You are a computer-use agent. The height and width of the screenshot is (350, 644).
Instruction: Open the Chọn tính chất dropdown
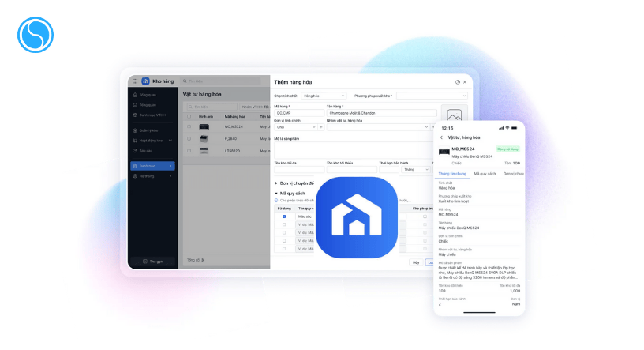pyautogui.click(x=324, y=96)
